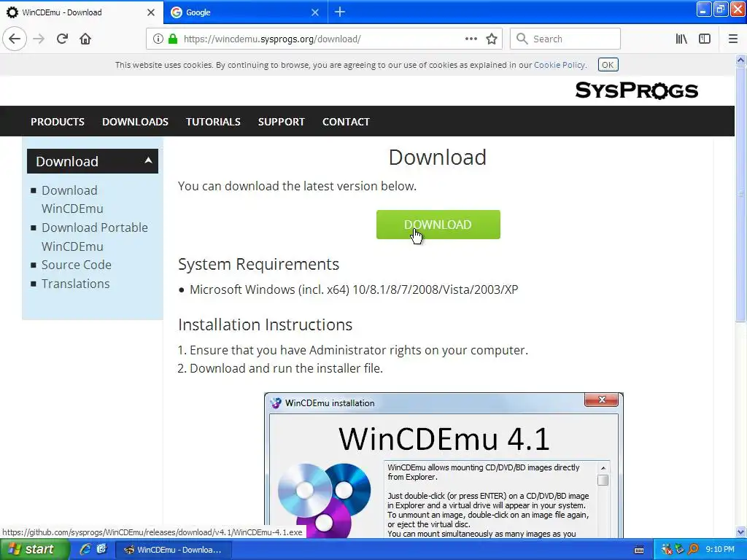
Task: Click the green DOWNLOAD button
Action: [x=438, y=225]
